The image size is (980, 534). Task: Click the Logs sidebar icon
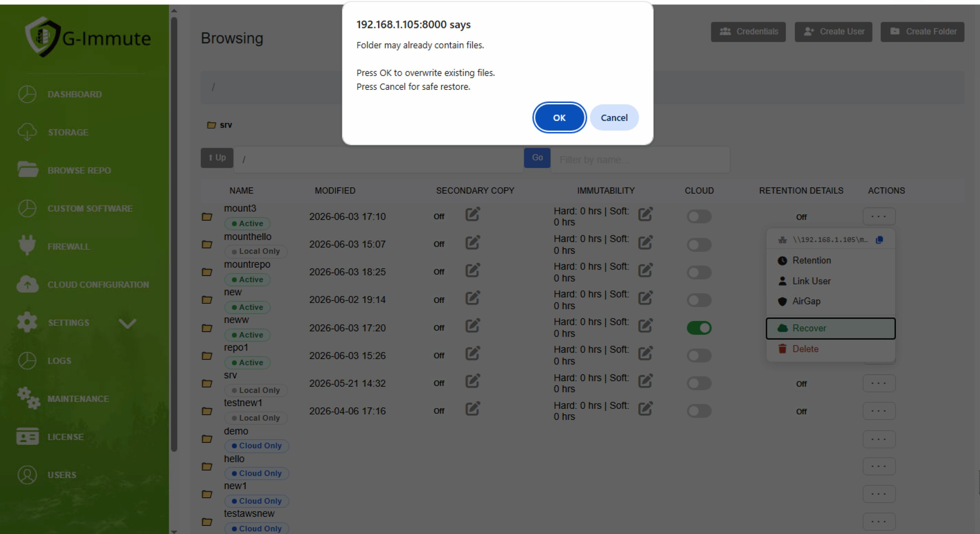pyautogui.click(x=27, y=360)
